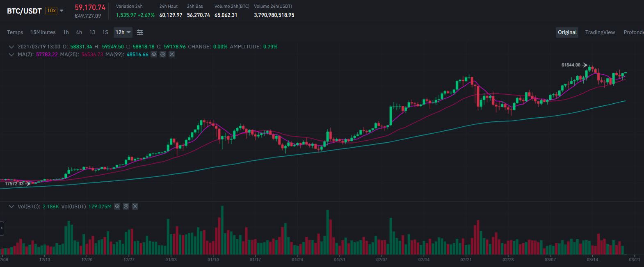The image size is (644, 267).
Task: Click the 02/07 date axis label
Action: pyautogui.click(x=381, y=260)
